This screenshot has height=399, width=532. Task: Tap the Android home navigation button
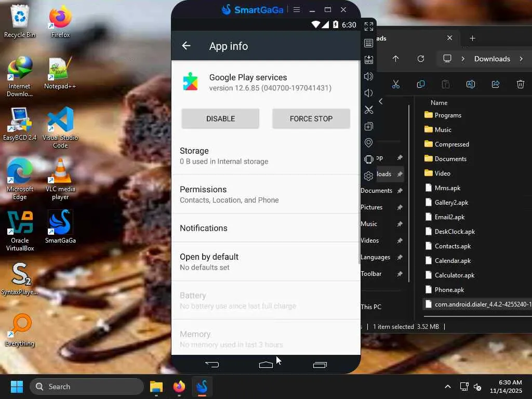pyautogui.click(x=266, y=365)
